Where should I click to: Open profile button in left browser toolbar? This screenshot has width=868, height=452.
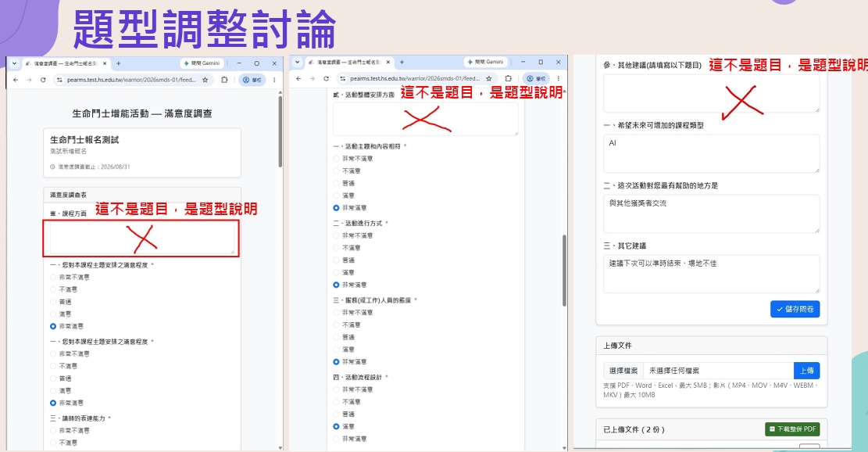(253, 80)
